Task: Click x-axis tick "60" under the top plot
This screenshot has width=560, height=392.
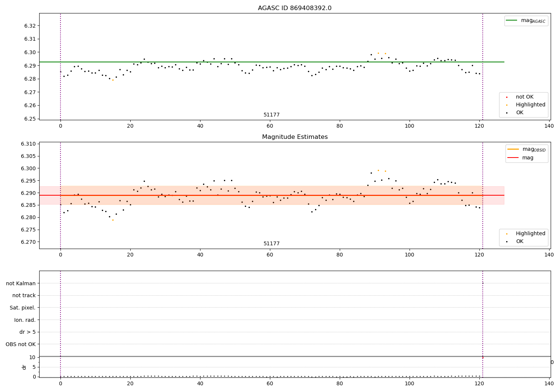Action: [270, 126]
